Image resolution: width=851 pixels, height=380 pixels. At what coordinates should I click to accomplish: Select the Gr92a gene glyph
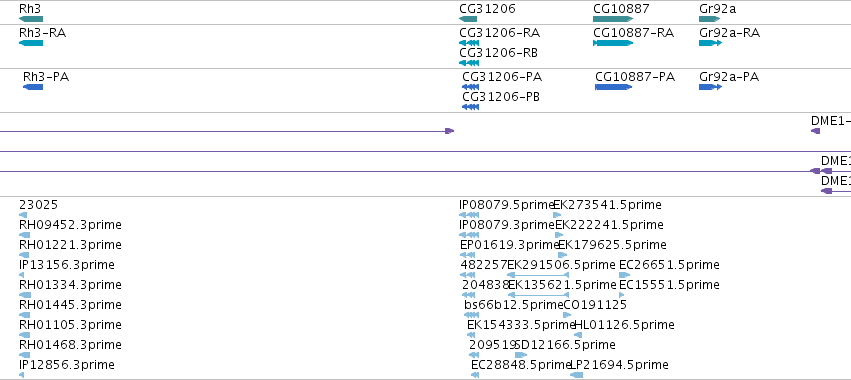(709, 19)
